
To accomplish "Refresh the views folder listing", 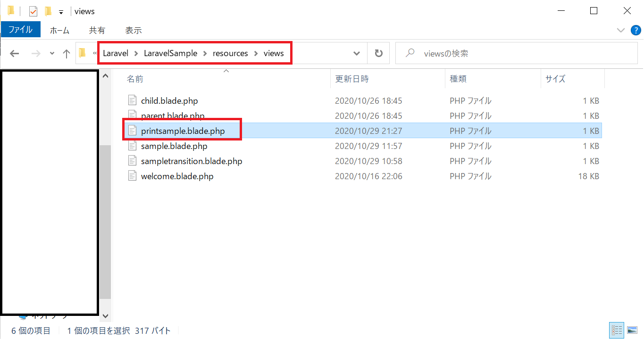I will [x=378, y=53].
